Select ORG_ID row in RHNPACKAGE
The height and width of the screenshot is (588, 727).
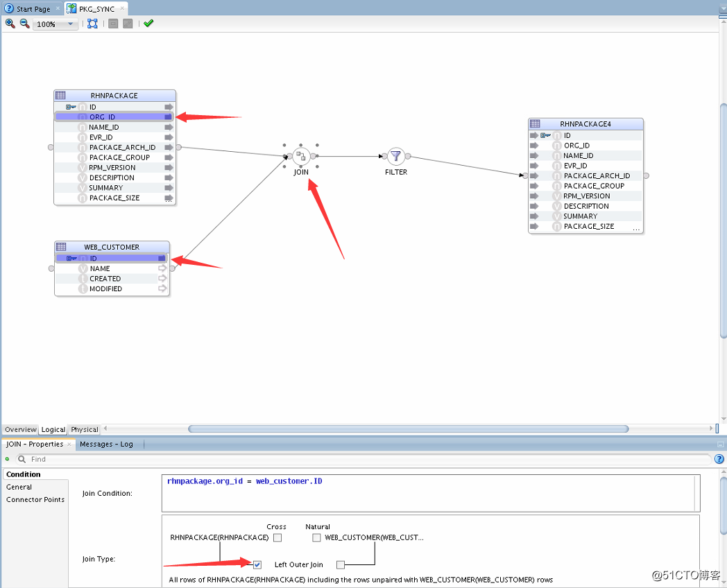(114, 116)
